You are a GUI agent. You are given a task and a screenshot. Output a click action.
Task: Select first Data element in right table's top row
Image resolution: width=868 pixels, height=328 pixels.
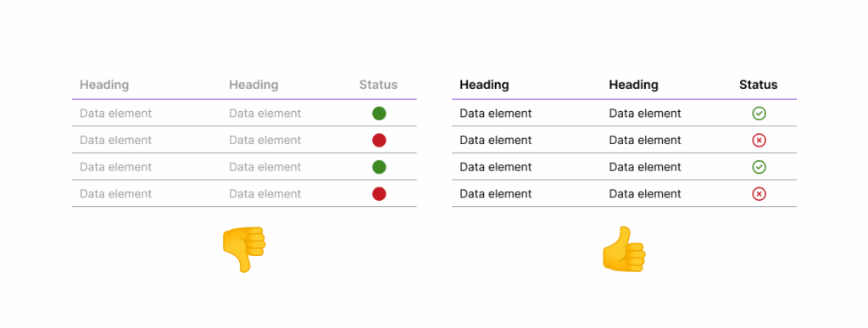click(495, 114)
